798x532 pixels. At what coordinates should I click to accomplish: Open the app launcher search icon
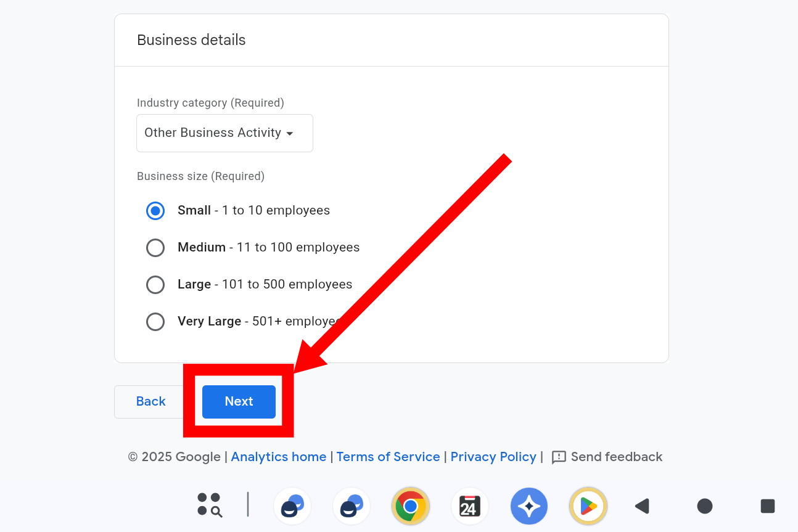210,505
